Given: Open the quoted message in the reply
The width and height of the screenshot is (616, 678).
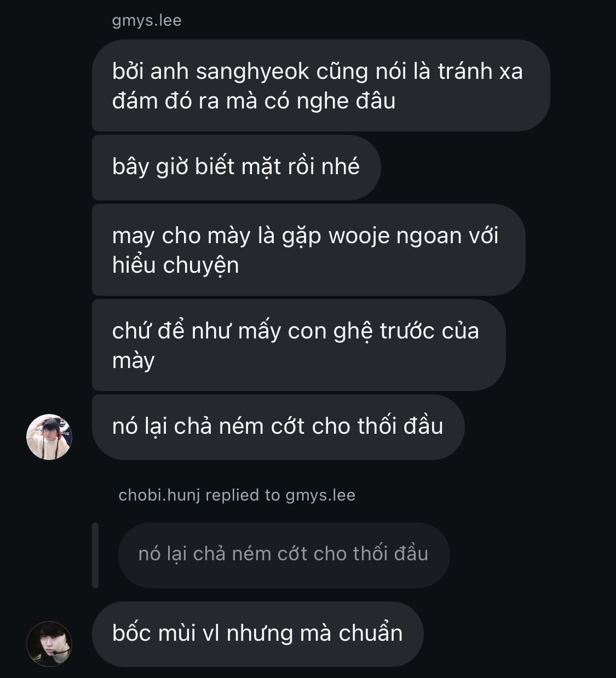Looking at the screenshot, I should pos(284,555).
